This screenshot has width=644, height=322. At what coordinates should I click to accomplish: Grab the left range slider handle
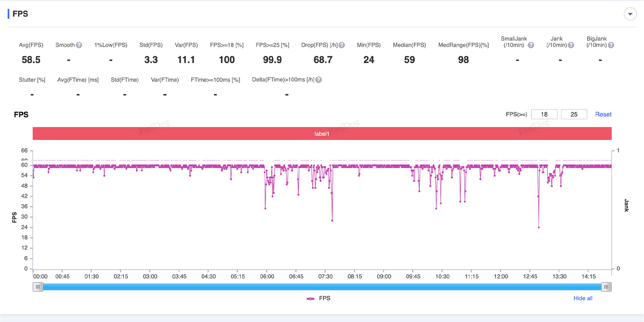click(38, 287)
